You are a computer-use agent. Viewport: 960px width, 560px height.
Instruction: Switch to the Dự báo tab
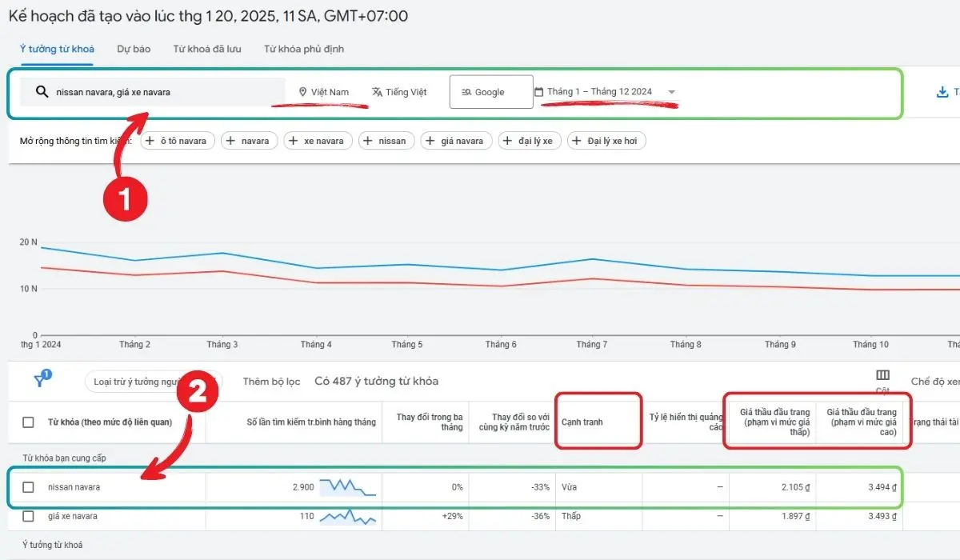point(134,49)
